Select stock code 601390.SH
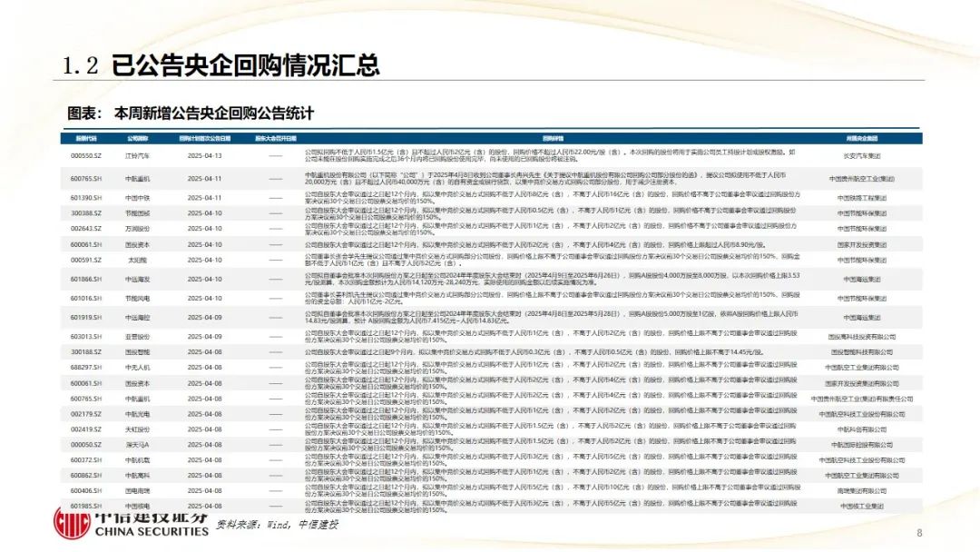Viewport: 980px width, 552px height. pyautogui.click(x=85, y=198)
